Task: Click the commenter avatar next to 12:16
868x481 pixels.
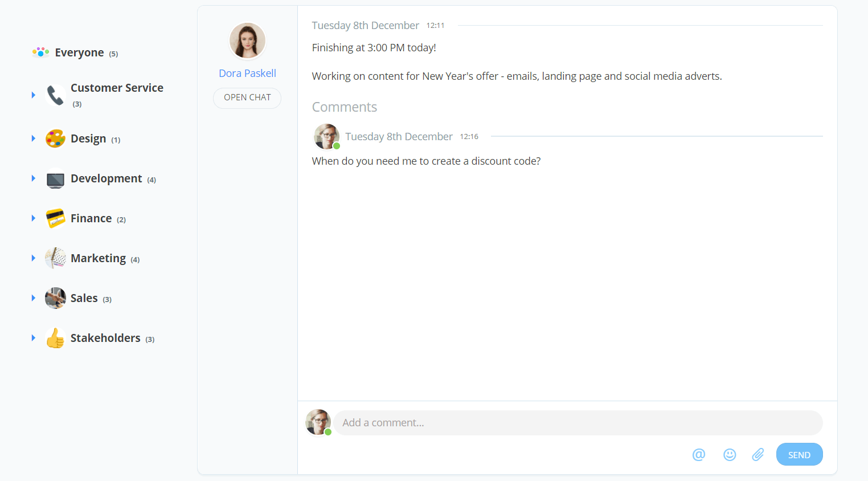Action: tap(327, 137)
